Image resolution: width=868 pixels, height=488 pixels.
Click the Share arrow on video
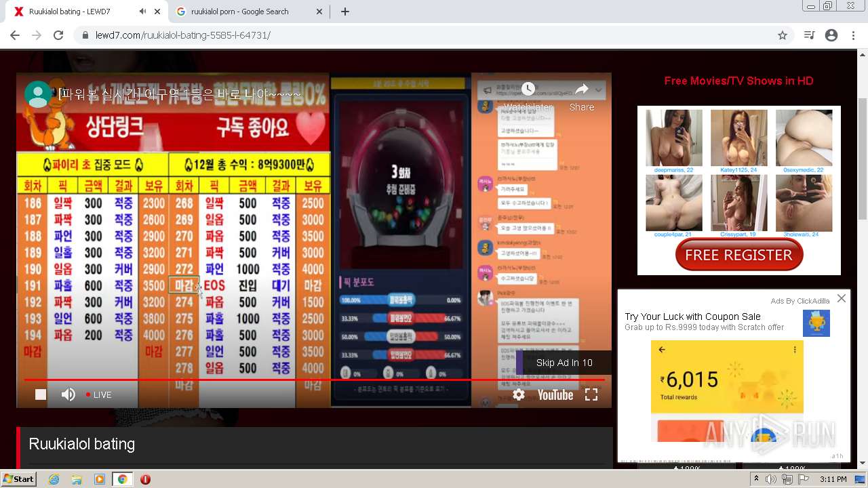582,89
